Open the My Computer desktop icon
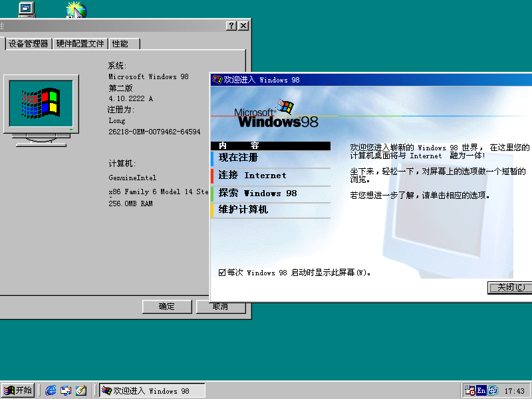Image resolution: width=532 pixels, height=399 pixels. tap(27, 9)
